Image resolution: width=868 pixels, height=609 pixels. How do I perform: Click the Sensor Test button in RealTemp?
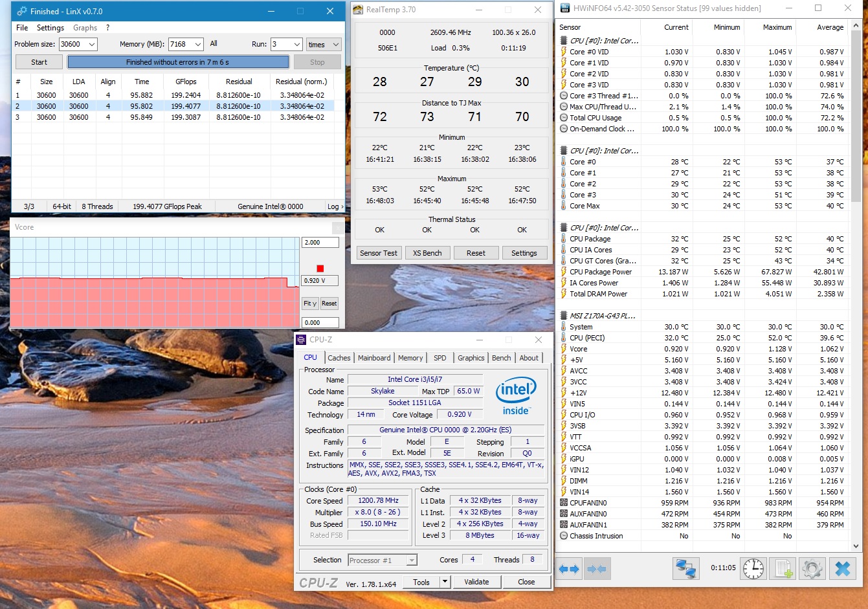[379, 253]
